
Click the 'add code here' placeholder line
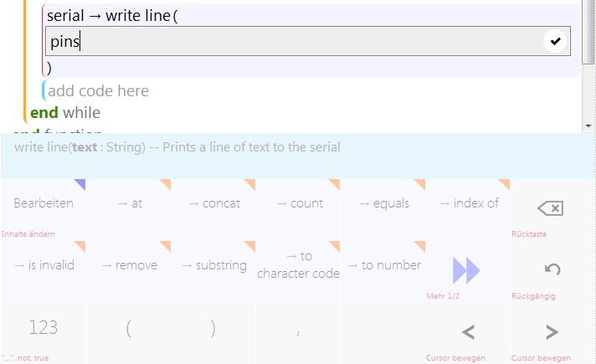[98, 91]
